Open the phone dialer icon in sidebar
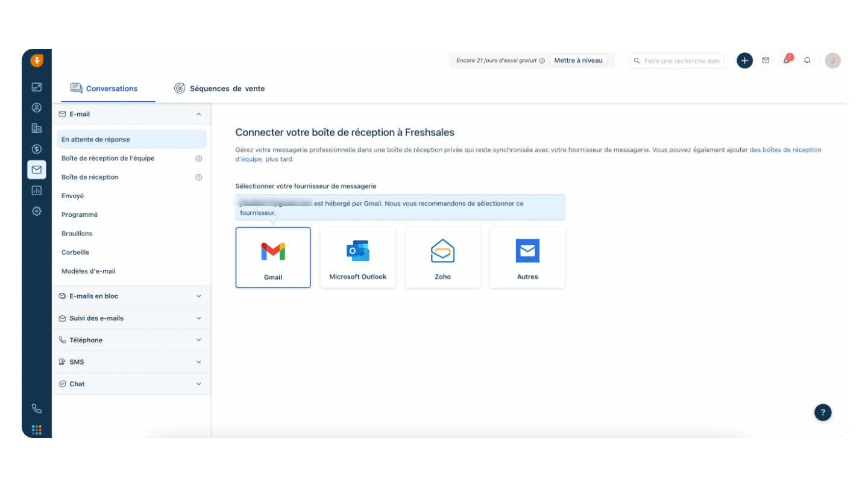 coord(37,408)
